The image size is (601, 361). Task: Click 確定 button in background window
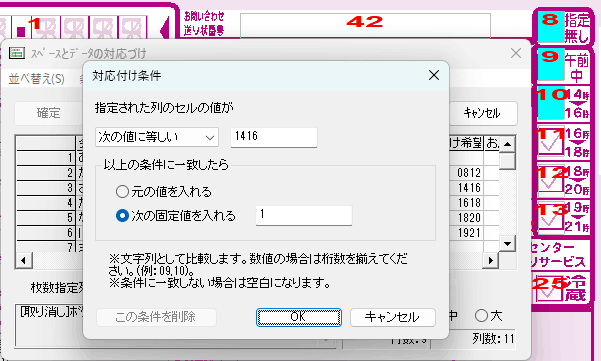coord(48,113)
